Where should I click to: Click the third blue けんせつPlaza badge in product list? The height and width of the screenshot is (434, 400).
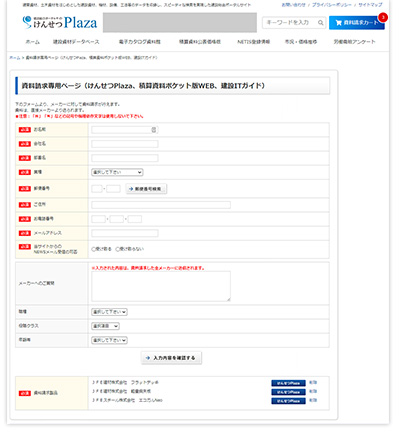(288, 401)
